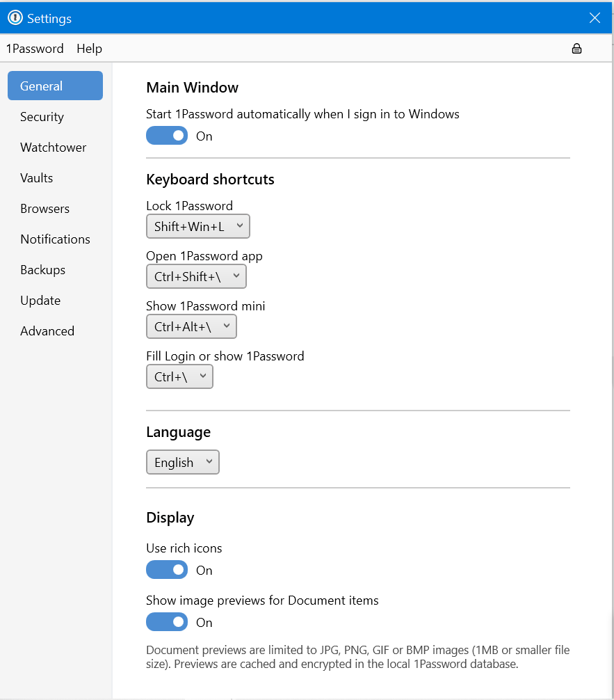Switch to the Security settings tab
The width and height of the screenshot is (614, 700).
pyautogui.click(x=42, y=116)
